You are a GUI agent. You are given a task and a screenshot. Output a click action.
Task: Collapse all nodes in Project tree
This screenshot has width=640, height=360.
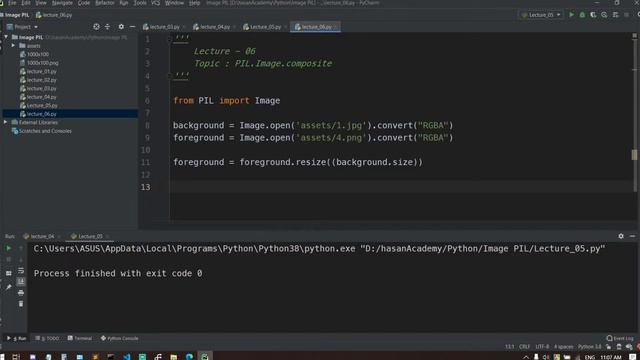pyautogui.click(x=107, y=27)
